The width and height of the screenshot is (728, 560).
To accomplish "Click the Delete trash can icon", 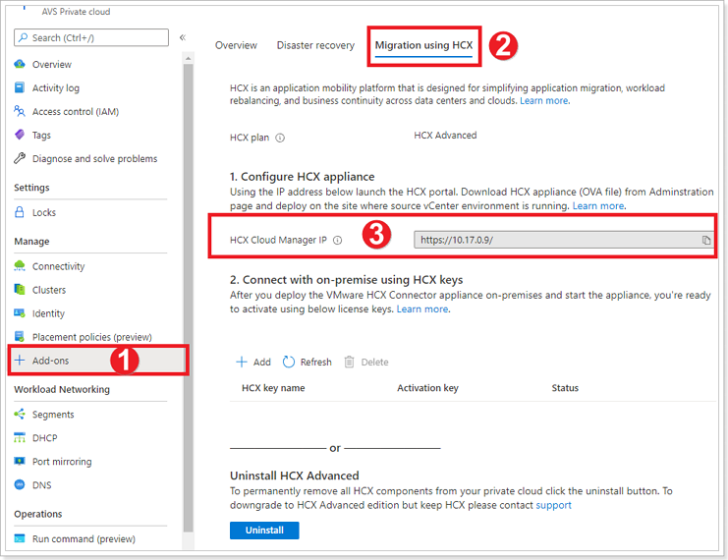I will coord(349,362).
